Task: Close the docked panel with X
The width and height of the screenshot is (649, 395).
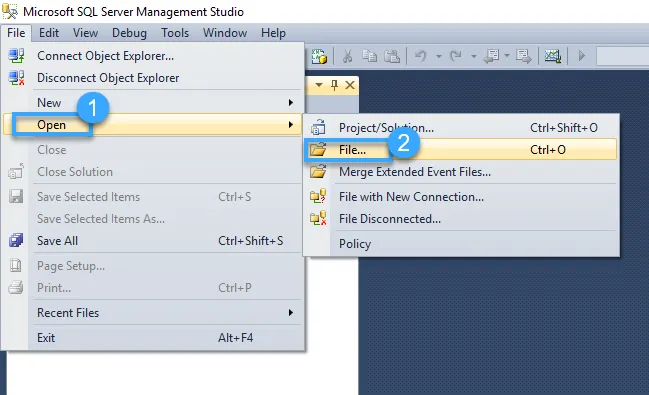Action: pos(350,85)
